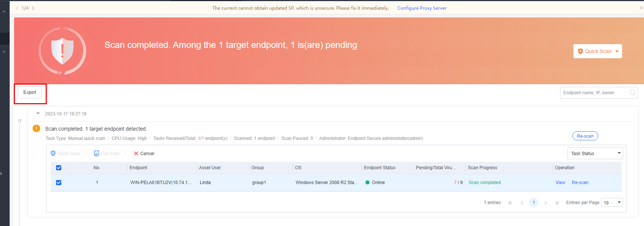
Task: Close the notification bar
Action: [x=641, y=8]
